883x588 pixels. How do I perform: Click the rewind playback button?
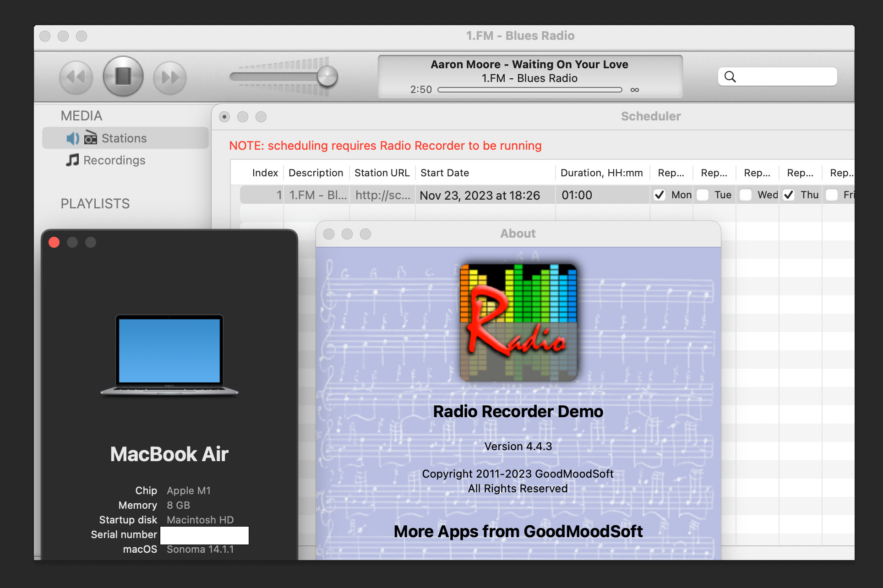pos(76,77)
